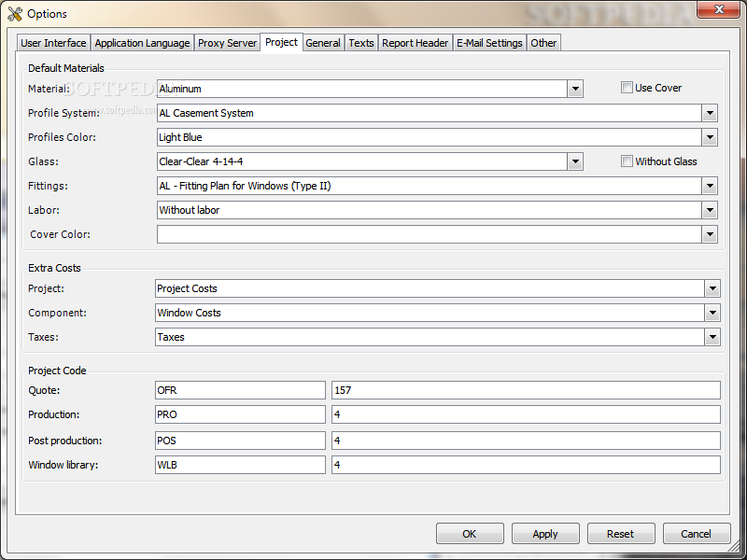This screenshot has width=747, height=560.
Task: Select the Project tab
Action: coord(281,42)
